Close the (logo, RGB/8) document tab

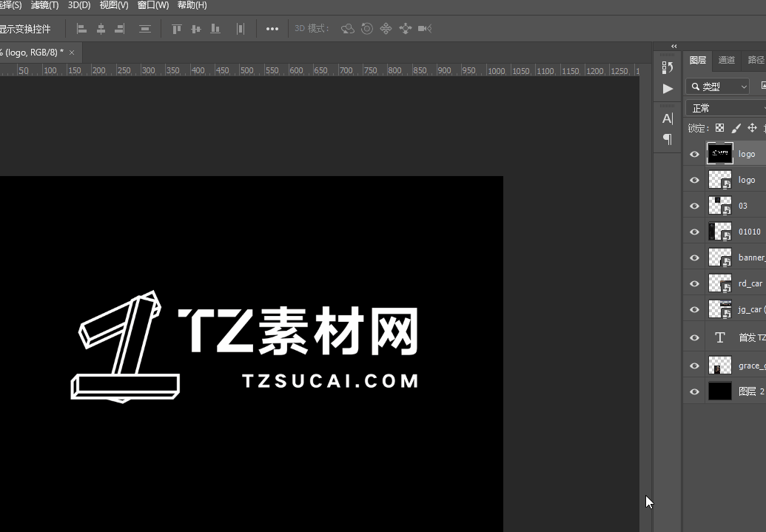[x=72, y=53]
